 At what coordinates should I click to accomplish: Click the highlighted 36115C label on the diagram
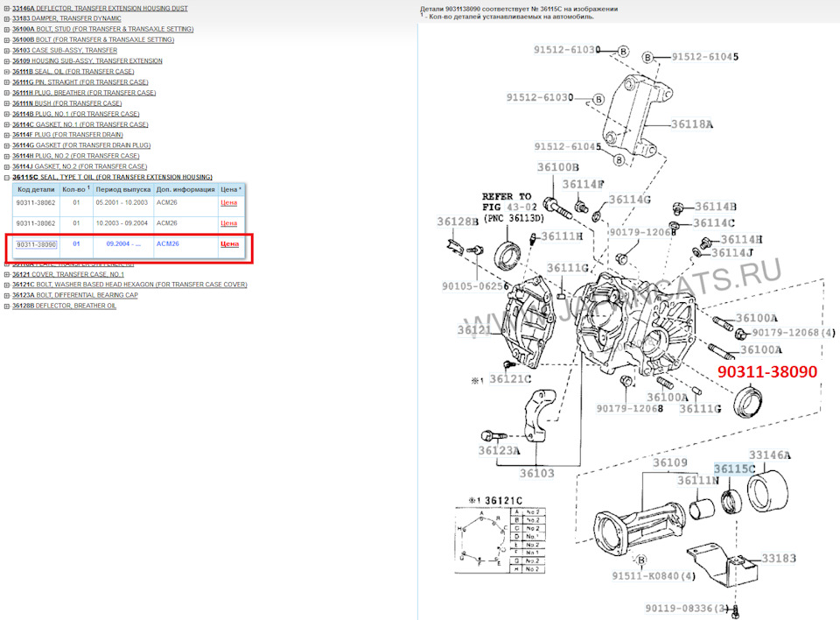[x=732, y=469]
